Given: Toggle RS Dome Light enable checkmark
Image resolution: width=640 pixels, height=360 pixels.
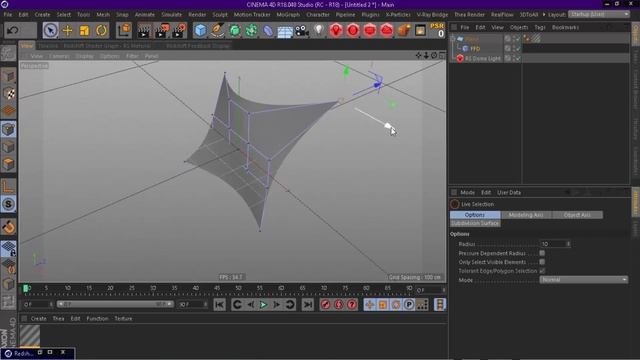Looking at the screenshot, I should click(x=517, y=58).
